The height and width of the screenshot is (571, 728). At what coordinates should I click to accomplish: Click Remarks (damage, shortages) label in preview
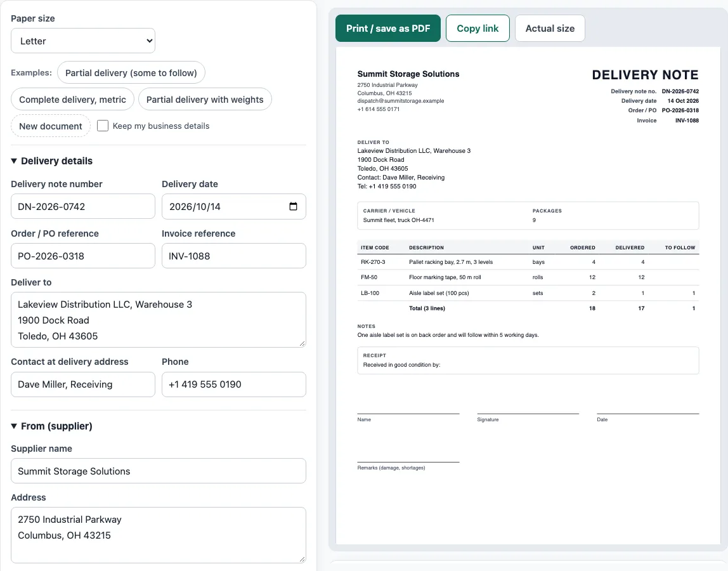pyautogui.click(x=391, y=468)
